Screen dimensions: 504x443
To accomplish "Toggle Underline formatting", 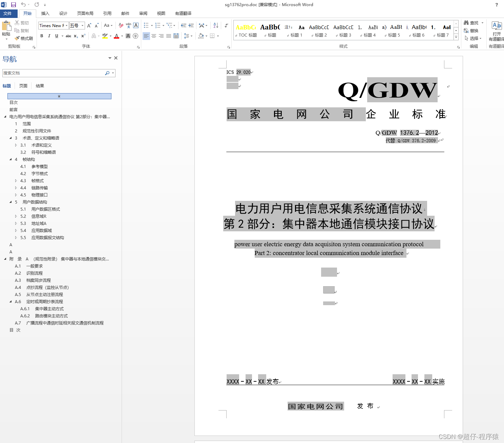I will point(57,36).
